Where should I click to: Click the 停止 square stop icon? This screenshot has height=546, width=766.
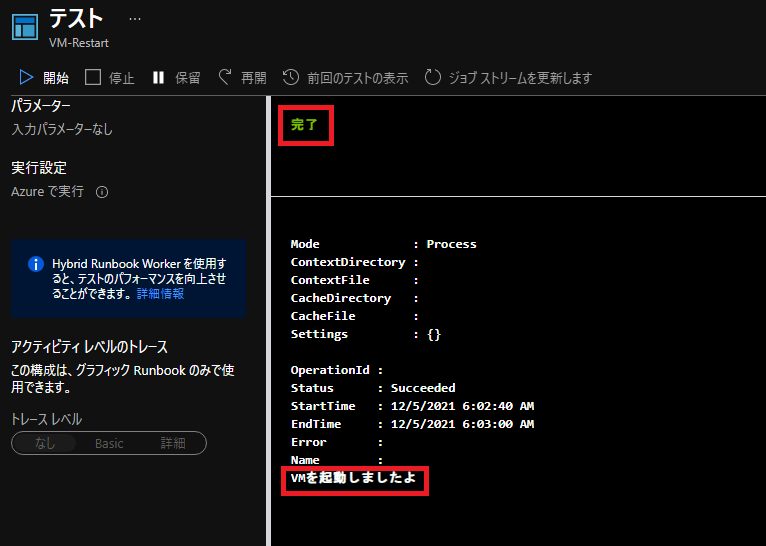tap(93, 77)
